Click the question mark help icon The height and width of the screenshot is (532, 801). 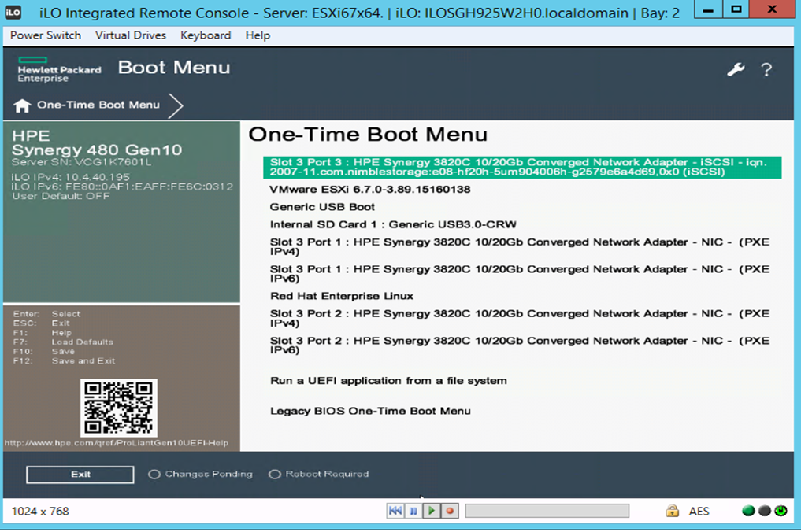tap(766, 70)
